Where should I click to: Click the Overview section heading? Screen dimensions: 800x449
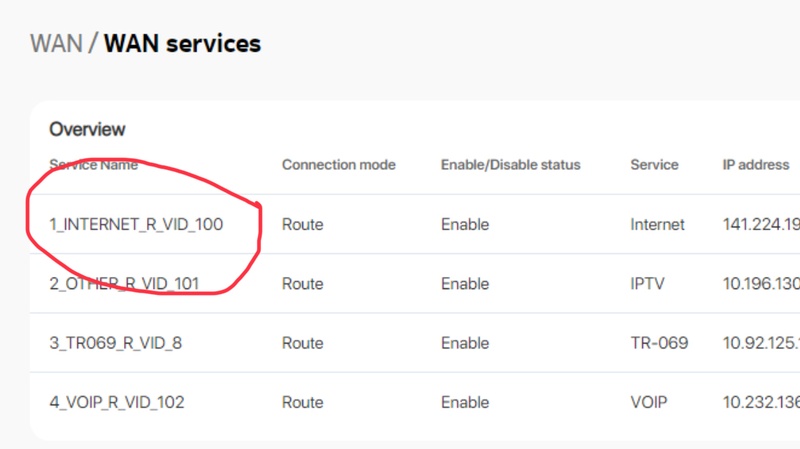click(x=88, y=129)
